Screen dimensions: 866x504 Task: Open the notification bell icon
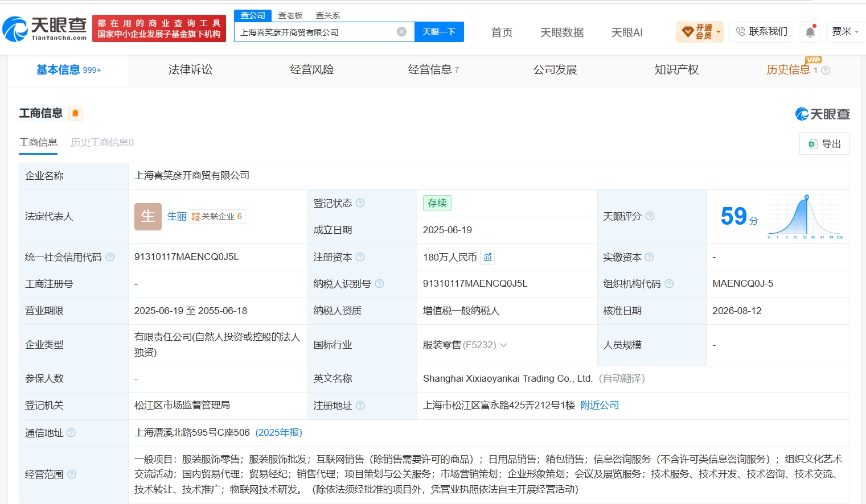(810, 32)
